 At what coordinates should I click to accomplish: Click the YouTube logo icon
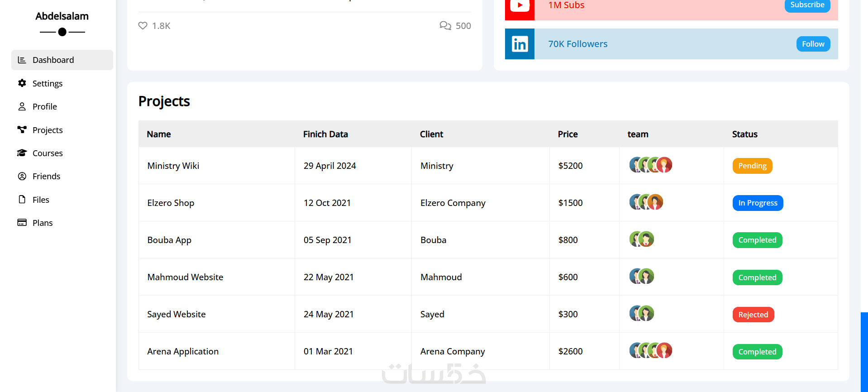[520, 5]
